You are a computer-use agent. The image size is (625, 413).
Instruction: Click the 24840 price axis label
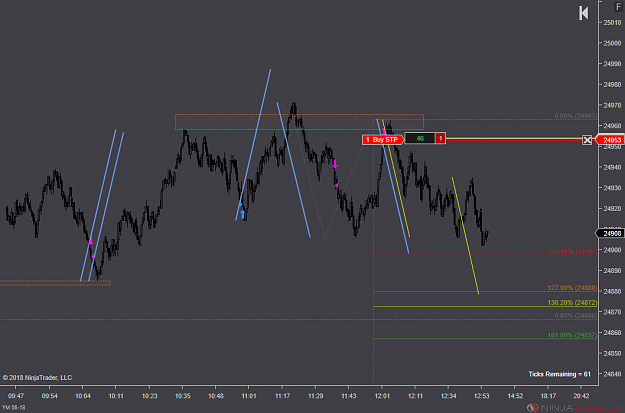[612, 374]
